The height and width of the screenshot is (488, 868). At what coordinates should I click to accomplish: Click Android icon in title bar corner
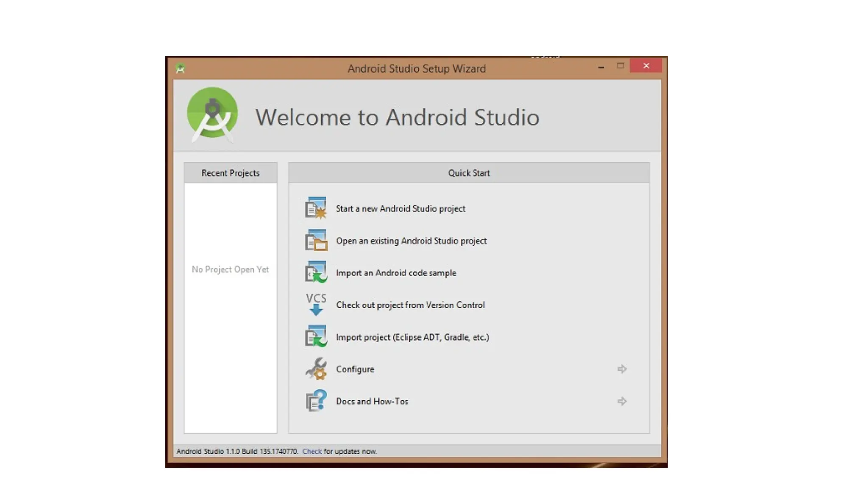coord(181,68)
